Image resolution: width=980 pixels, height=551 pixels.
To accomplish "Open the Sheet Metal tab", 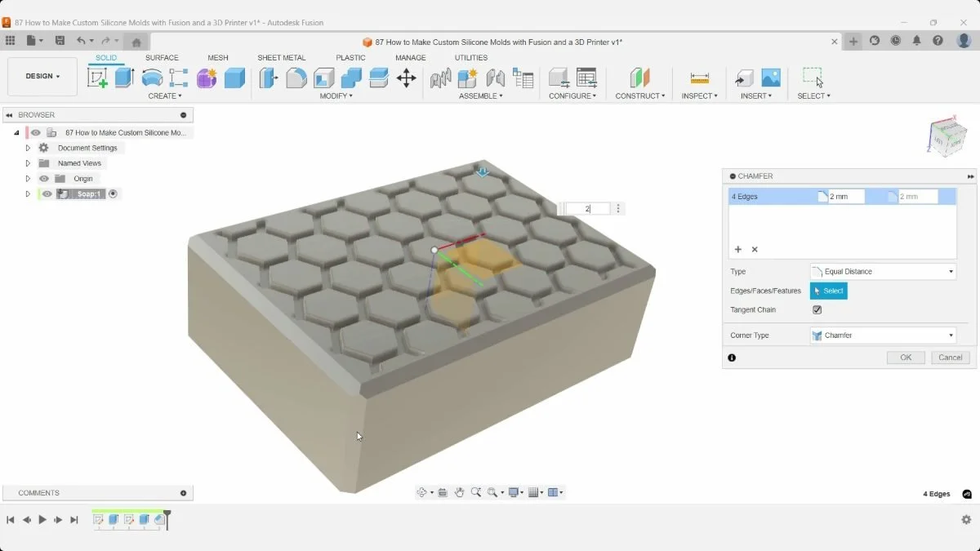I will (x=282, y=58).
